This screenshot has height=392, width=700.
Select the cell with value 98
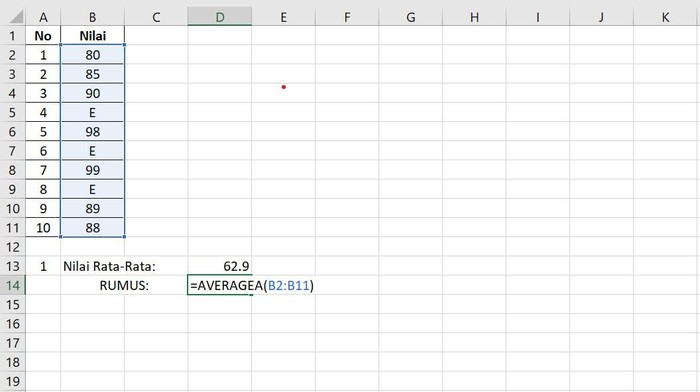(x=92, y=132)
